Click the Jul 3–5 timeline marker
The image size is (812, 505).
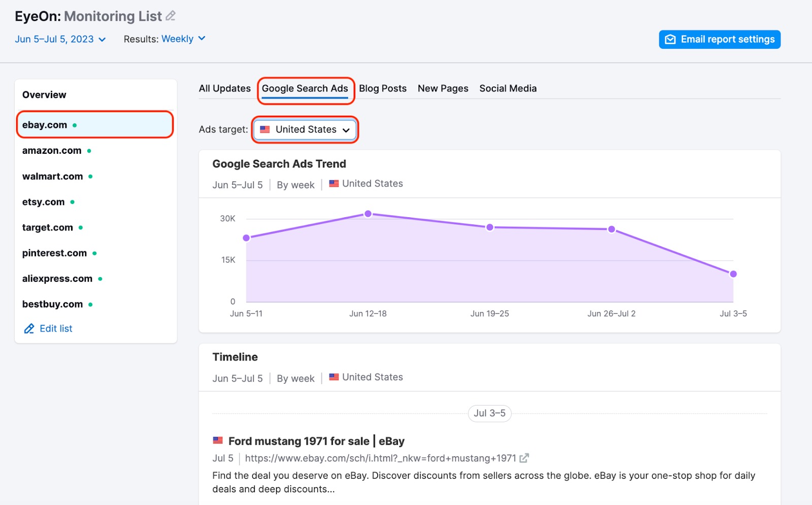coord(489,414)
